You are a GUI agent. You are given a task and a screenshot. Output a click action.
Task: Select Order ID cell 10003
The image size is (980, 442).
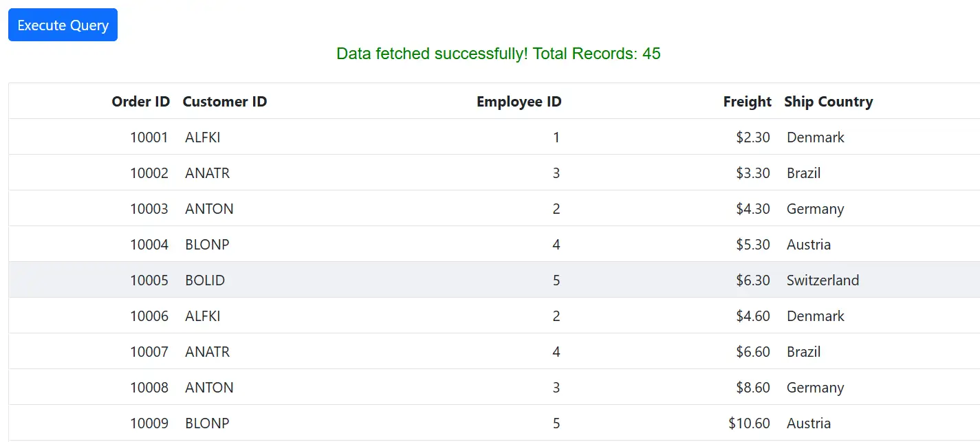[x=149, y=209]
